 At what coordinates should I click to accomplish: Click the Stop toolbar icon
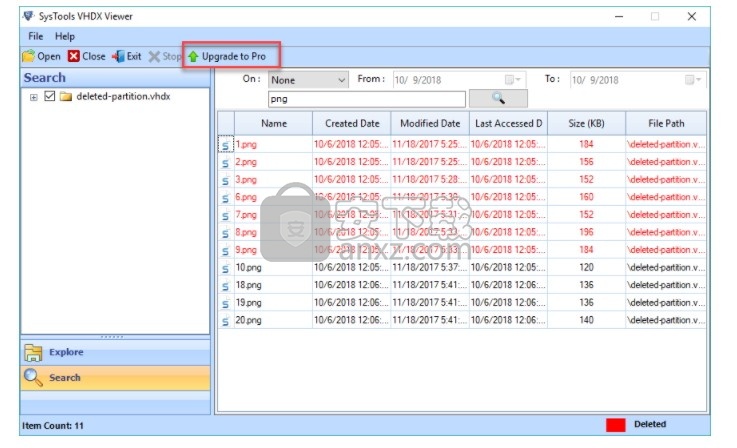pyautogui.click(x=154, y=56)
